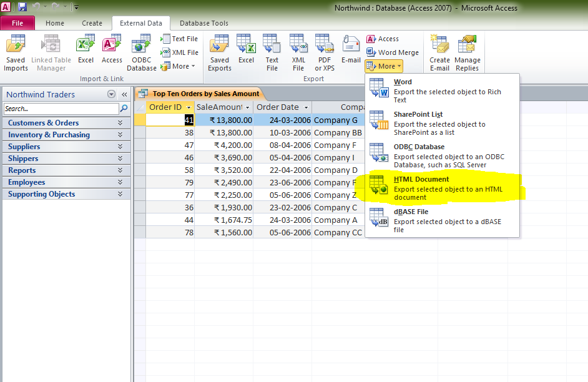Switch to Database Tools tab
Image resolution: width=588 pixels, height=382 pixels.
pos(204,23)
